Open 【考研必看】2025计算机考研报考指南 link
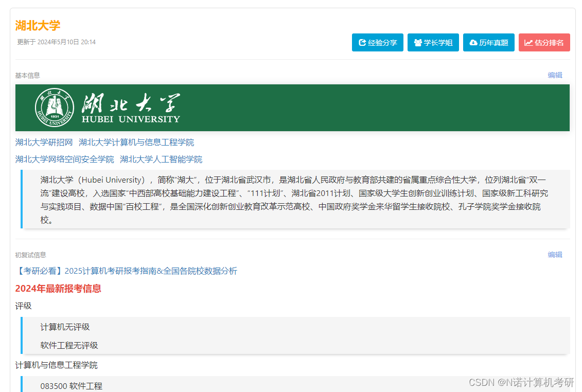 (126, 271)
